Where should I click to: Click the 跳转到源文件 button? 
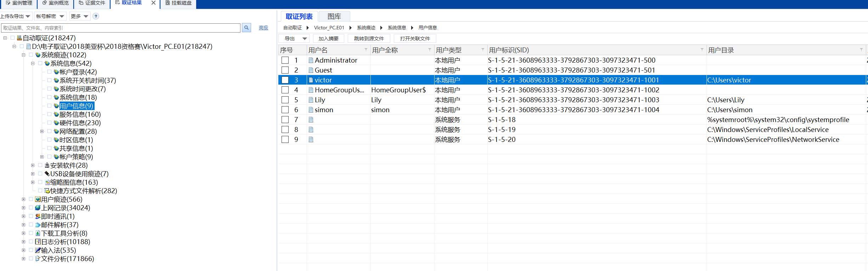tap(369, 39)
